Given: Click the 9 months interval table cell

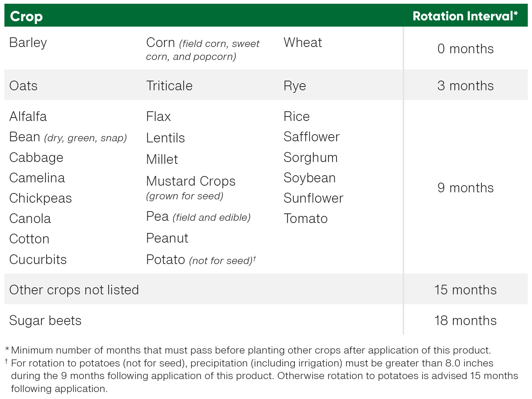Looking at the screenshot, I should [465, 188].
